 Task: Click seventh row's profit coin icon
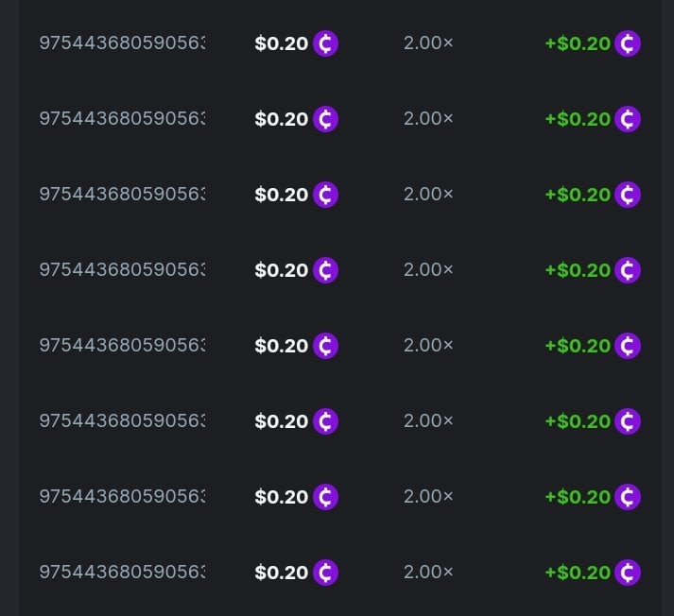627,497
